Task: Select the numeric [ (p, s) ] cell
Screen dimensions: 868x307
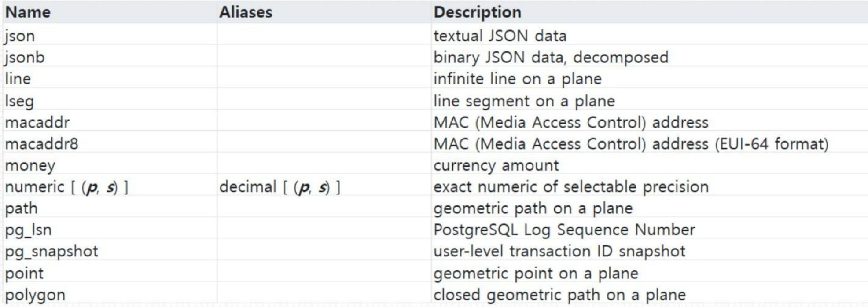Action: (x=66, y=187)
